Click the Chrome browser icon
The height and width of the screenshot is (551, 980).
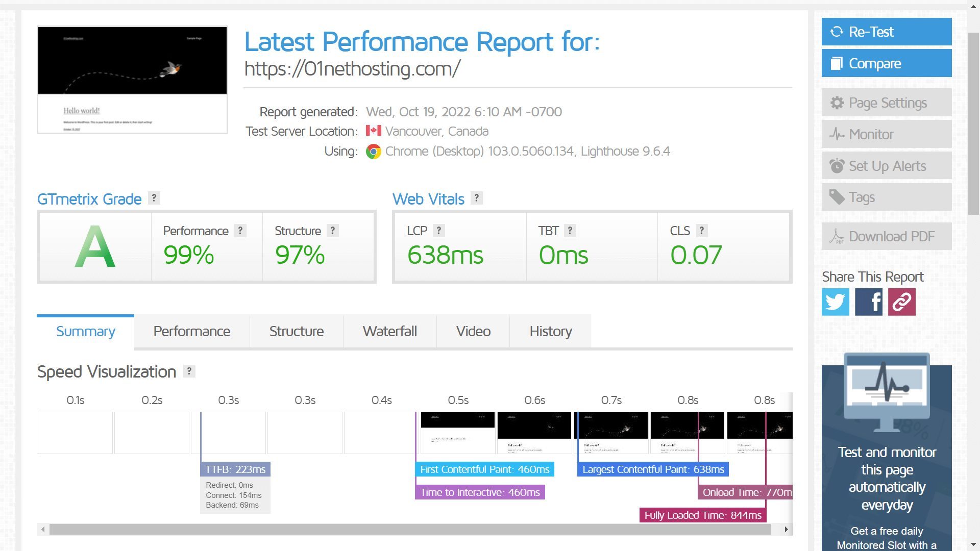click(x=374, y=152)
